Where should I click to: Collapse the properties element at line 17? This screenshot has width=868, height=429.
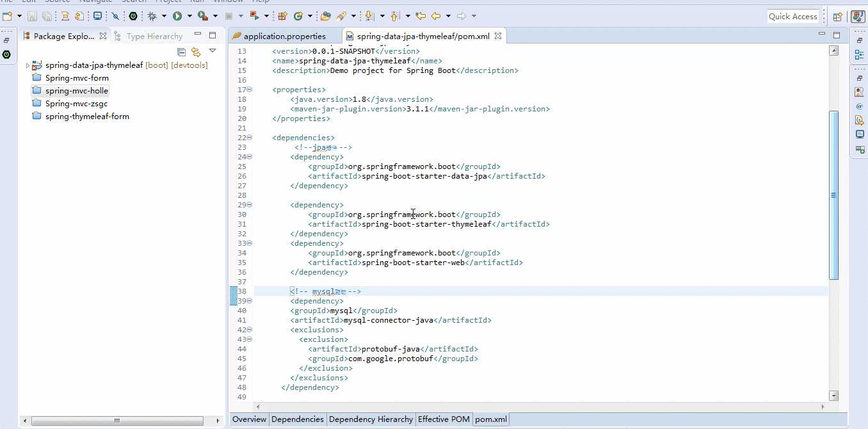coord(250,90)
